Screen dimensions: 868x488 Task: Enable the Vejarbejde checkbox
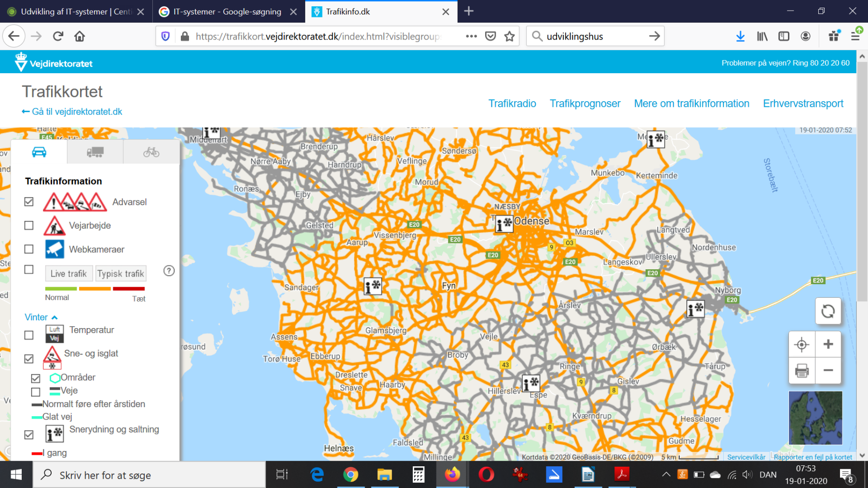(29, 225)
